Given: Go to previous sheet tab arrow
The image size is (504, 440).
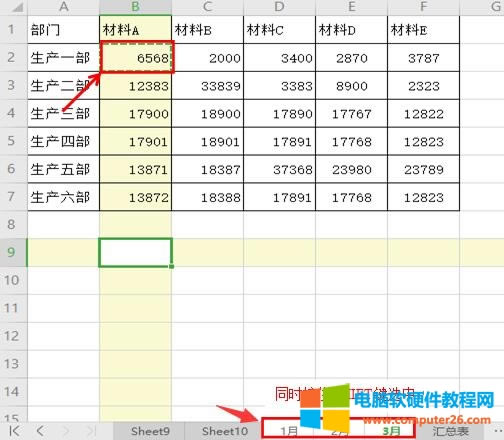Looking at the screenshot, I should tap(40, 431).
